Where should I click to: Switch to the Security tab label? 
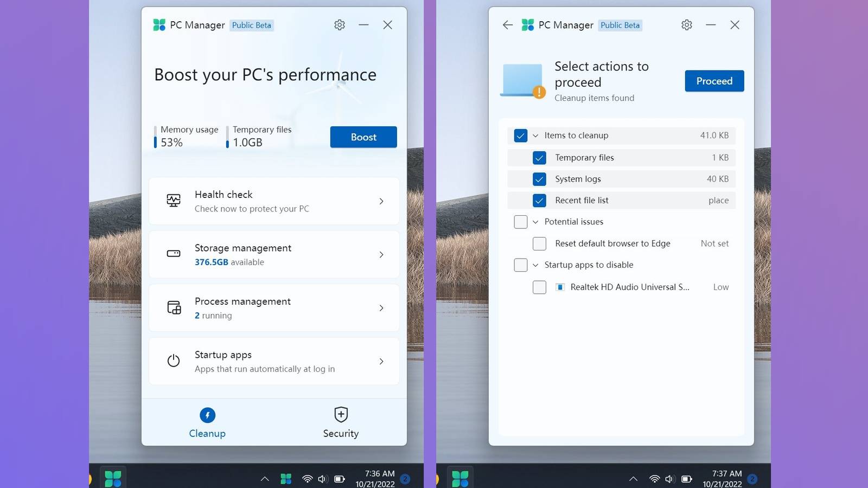pyautogui.click(x=341, y=434)
